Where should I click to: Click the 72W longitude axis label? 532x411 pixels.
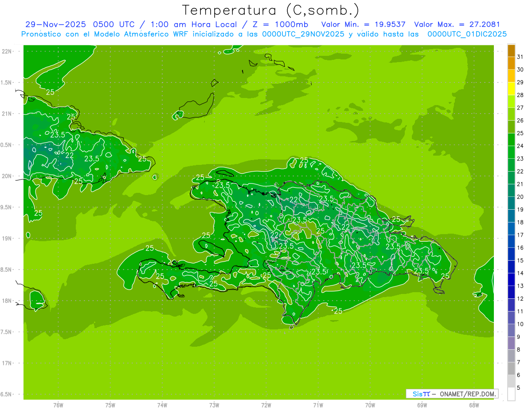[x=266, y=405]
